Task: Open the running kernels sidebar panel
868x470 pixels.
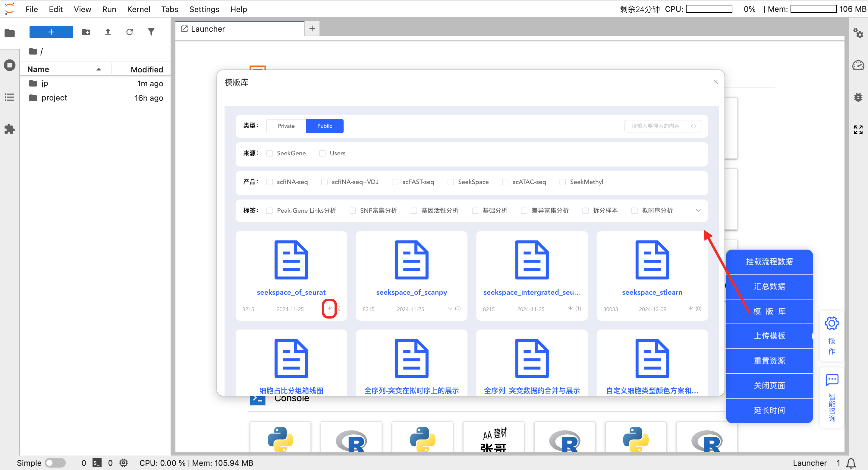Action: pos(9,65)
